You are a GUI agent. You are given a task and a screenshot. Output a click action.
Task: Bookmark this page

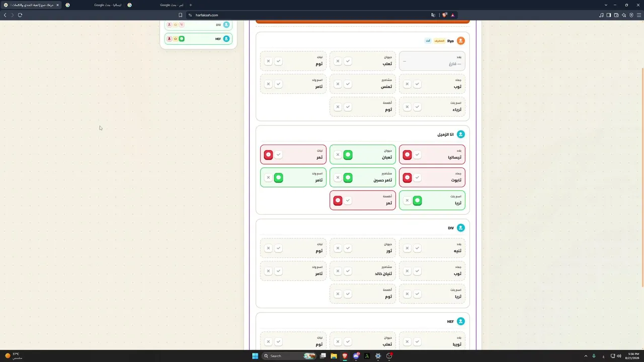[x=180, y=15]
